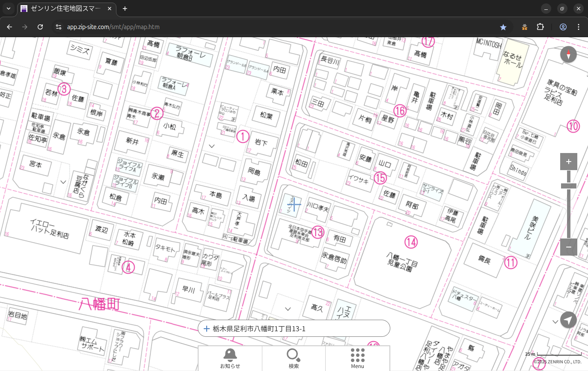Viewport: 588px width, 371px height.
Task: Go back to previous page
Action: point(9,27)
